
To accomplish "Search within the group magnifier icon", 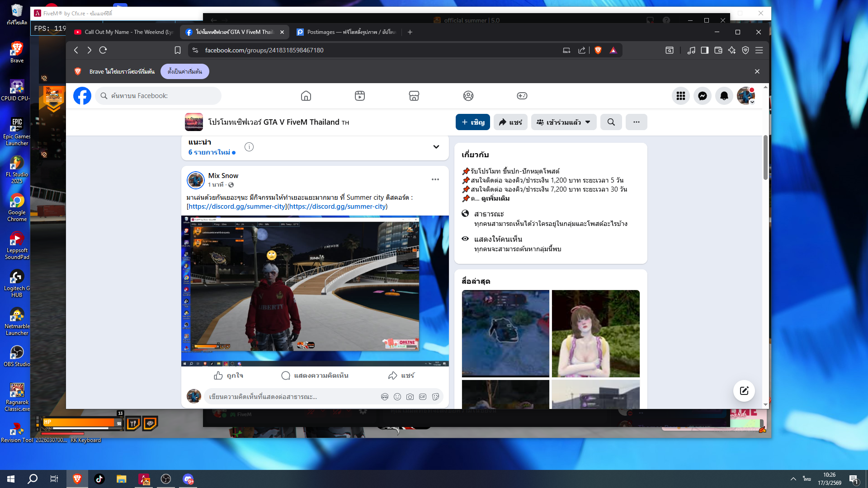I will pos(611,122).
